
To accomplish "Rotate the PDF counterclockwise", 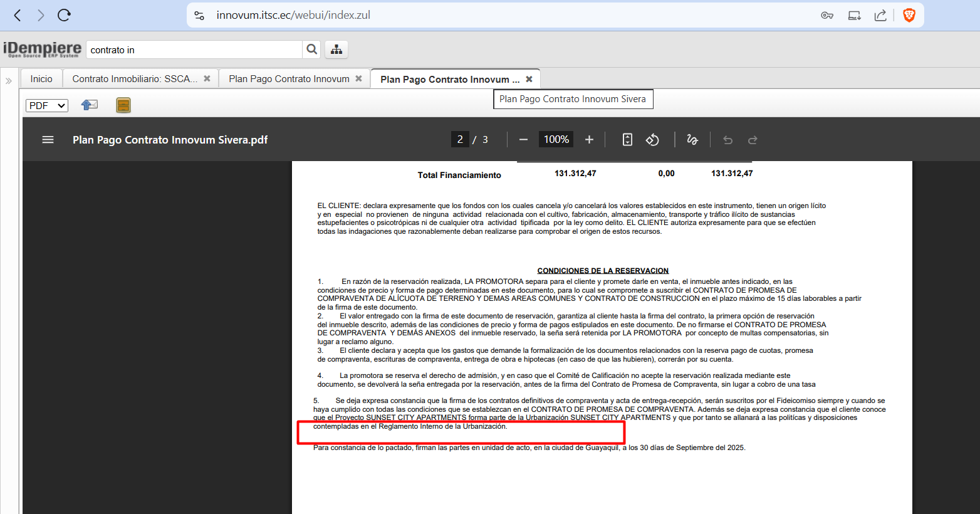I will tap(652, 140).
